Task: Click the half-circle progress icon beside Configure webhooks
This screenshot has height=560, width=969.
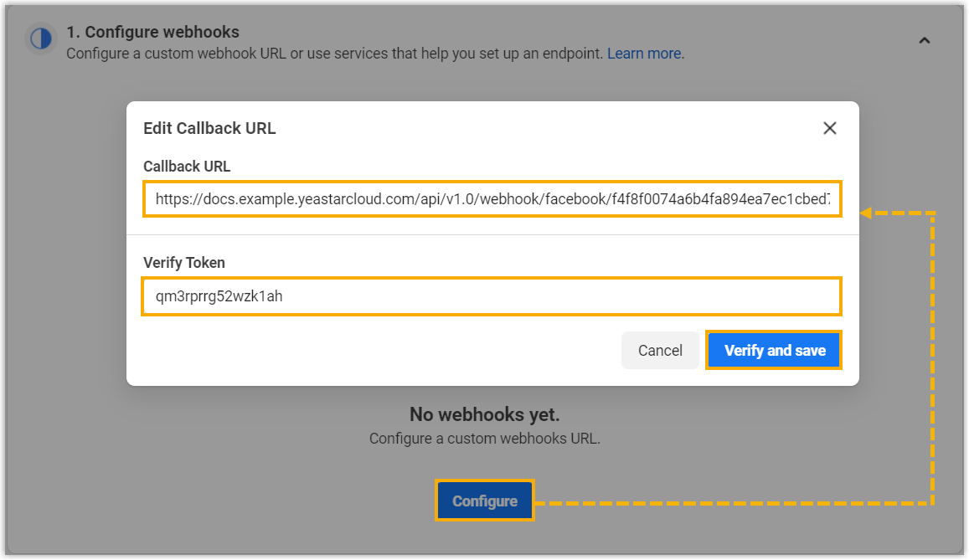Action: click(39, 39)
